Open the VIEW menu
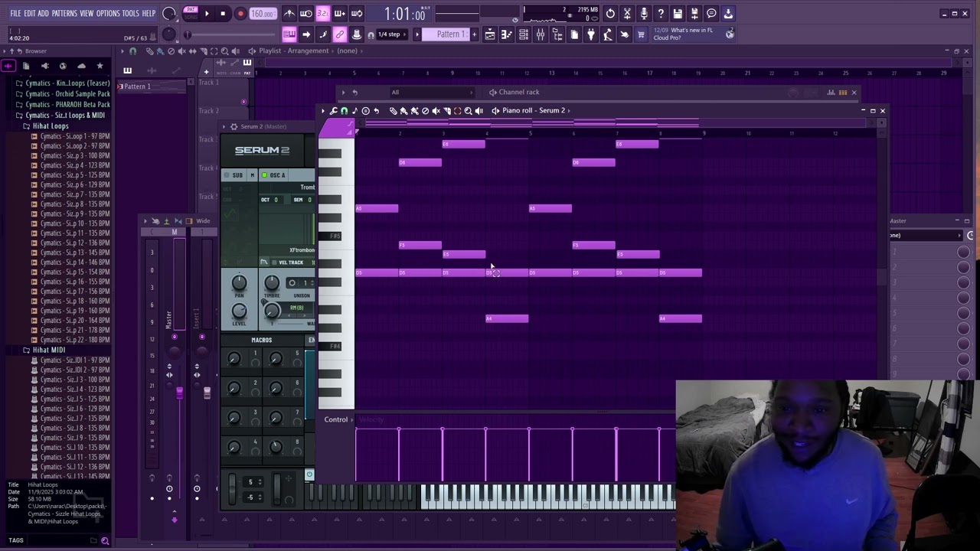This screenshot has width=980, height=551. point(87,13)
